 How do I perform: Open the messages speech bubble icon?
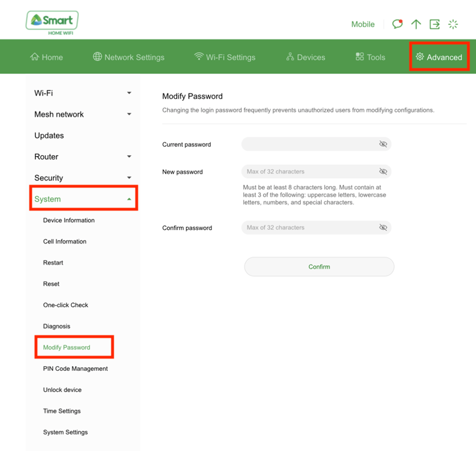397,24
